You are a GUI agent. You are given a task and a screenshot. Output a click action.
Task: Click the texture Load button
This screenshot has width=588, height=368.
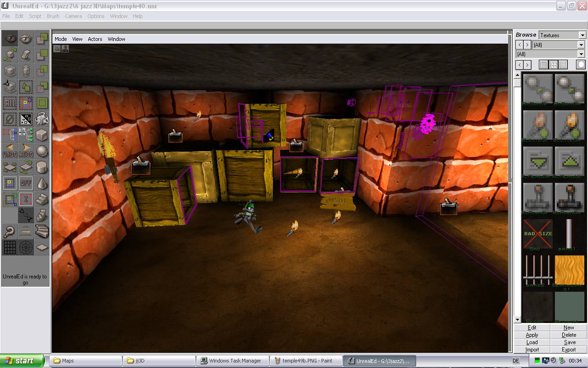click(532, 342)
